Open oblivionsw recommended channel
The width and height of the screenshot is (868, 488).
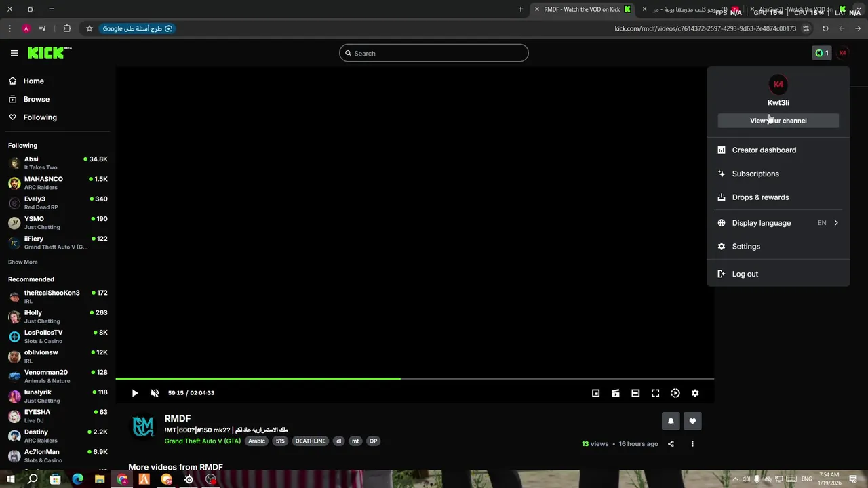(58, 357)
